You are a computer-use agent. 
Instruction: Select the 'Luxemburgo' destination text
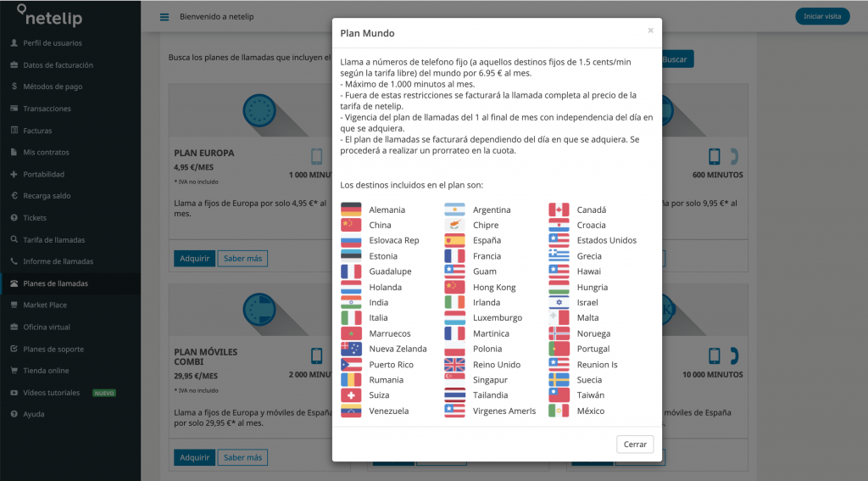coord(497,317)
